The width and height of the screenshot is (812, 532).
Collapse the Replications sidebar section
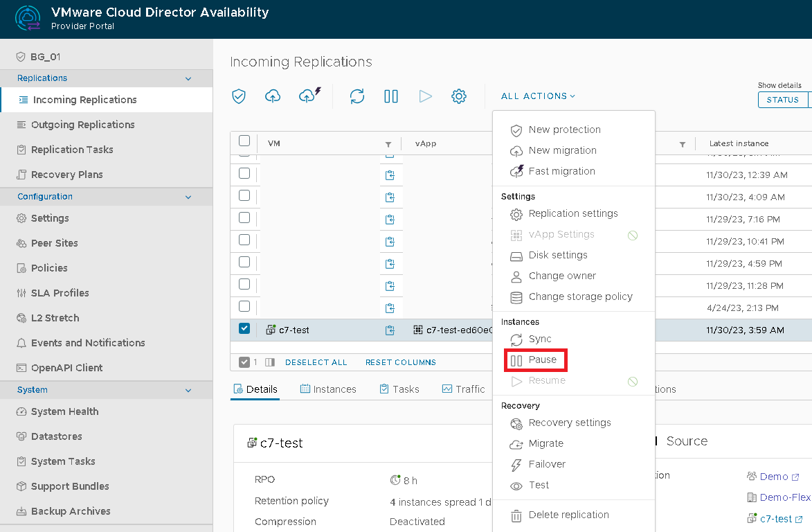tap(188, 79)
